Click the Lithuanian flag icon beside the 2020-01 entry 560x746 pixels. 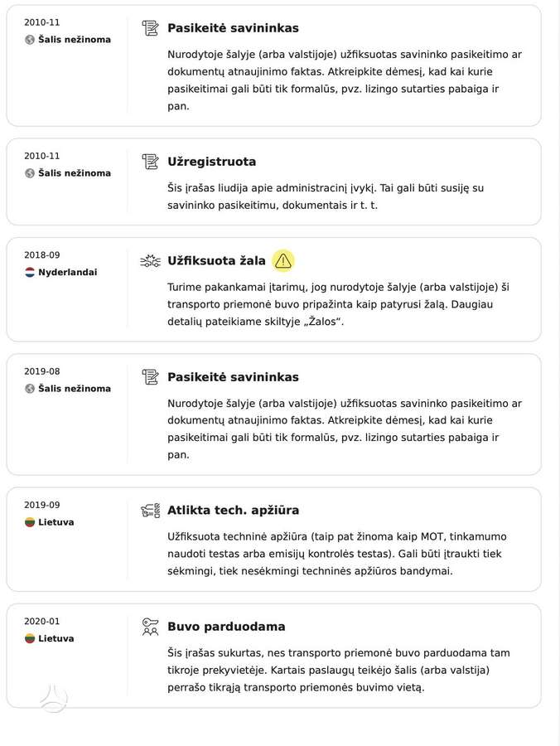click(30, 638)
